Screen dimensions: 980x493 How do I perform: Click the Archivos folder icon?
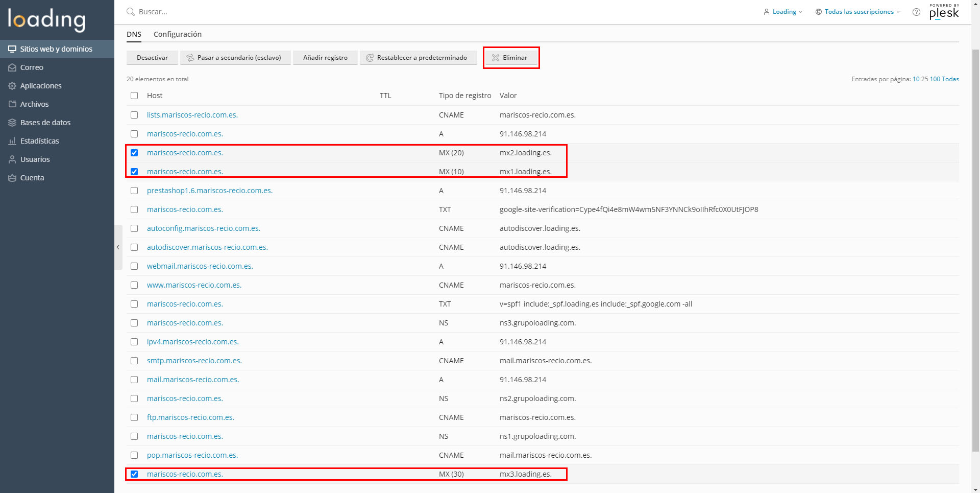click(12, 104)
